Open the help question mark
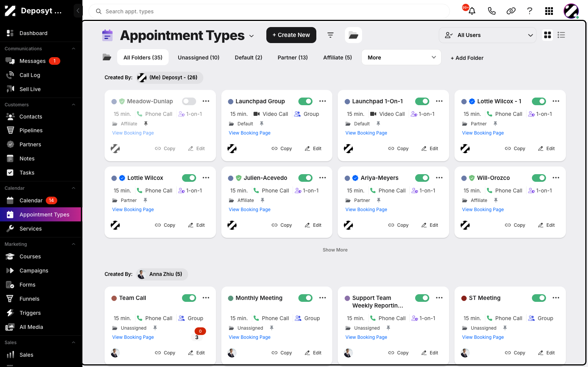This screenshot has height=367, width=588. [530, 11]
